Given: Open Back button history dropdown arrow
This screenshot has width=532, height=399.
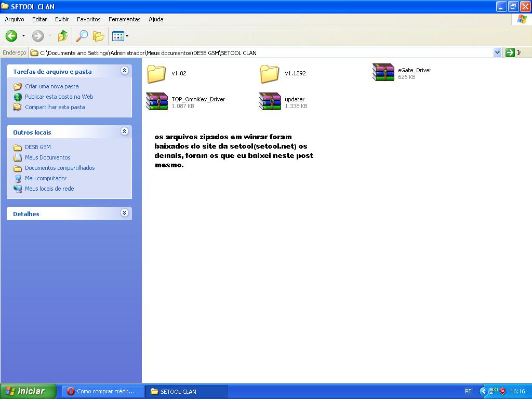Looking at the screenshot, I should point(23,36).
